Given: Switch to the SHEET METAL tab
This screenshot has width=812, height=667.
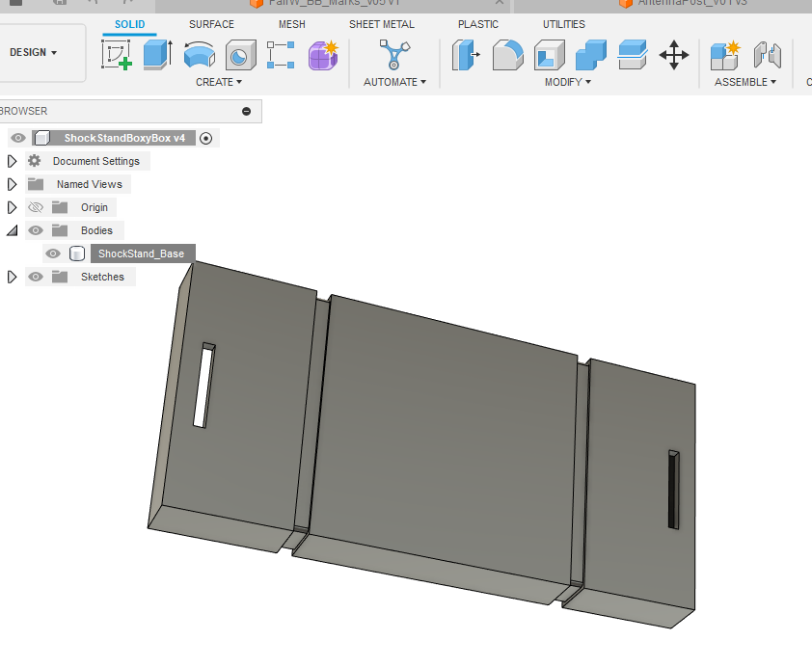Looking at the screenshot, I should (381, 24).
